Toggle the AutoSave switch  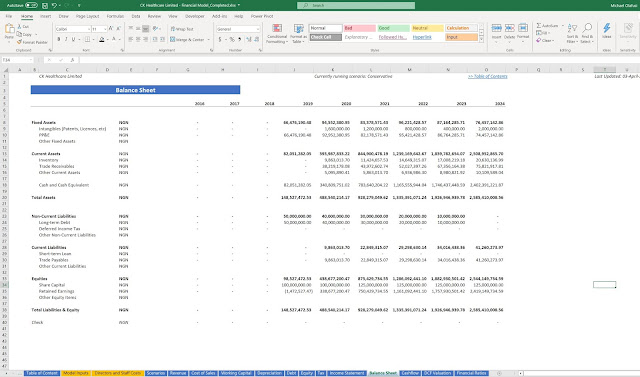point(31,5)
